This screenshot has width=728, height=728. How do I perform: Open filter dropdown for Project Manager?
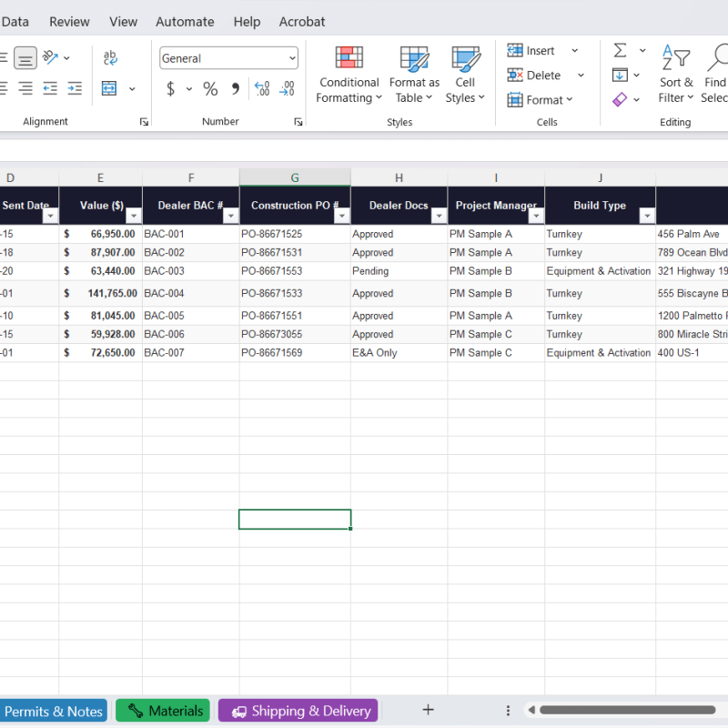point(536,216)
